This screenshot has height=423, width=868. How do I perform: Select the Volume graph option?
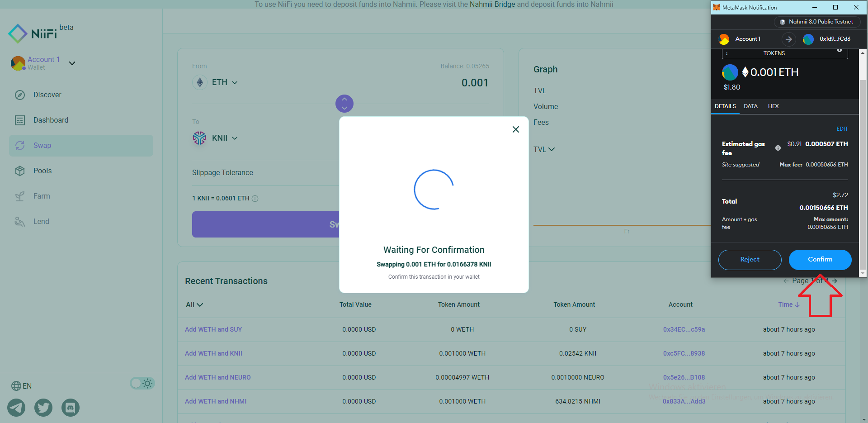pyautogui.click(x=546, y=107)
